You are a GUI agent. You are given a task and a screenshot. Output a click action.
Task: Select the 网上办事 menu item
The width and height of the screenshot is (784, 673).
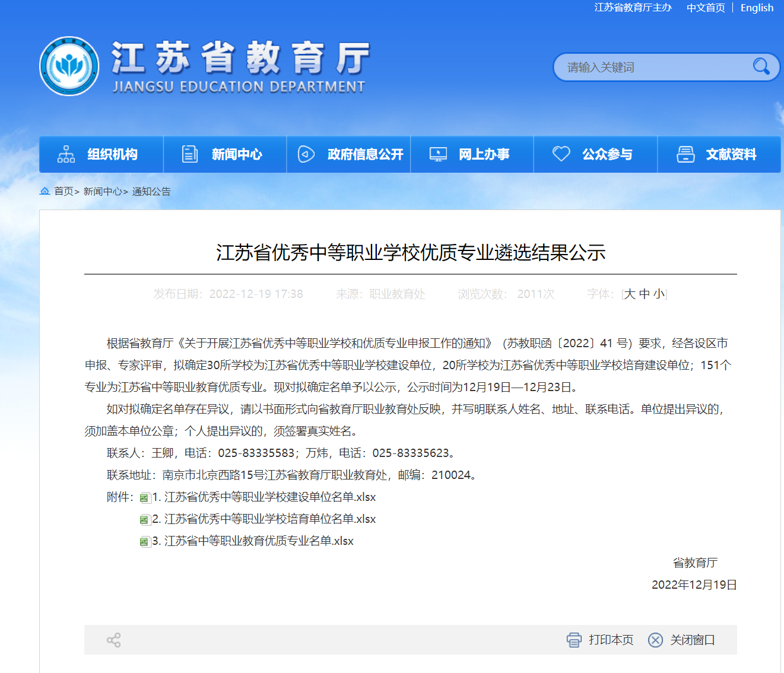(472, 154)
